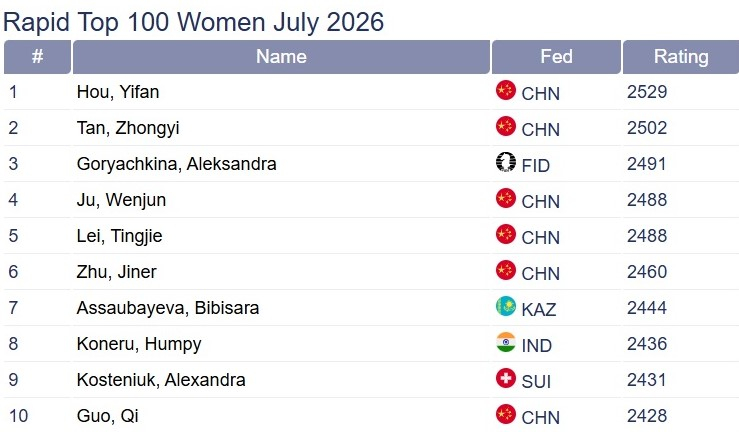Open Lei, Tingjie player entry
The height and width of the screenshot is (432, 739).
coord(119,236)
